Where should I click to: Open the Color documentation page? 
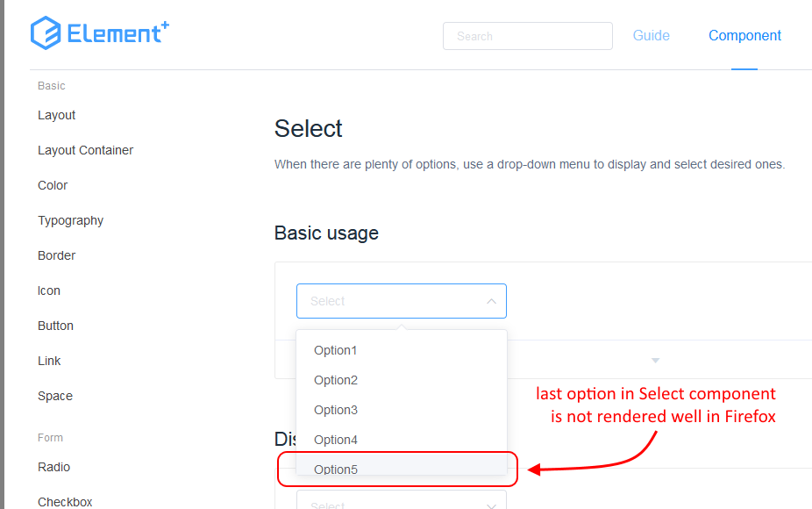tap(53, 185)
